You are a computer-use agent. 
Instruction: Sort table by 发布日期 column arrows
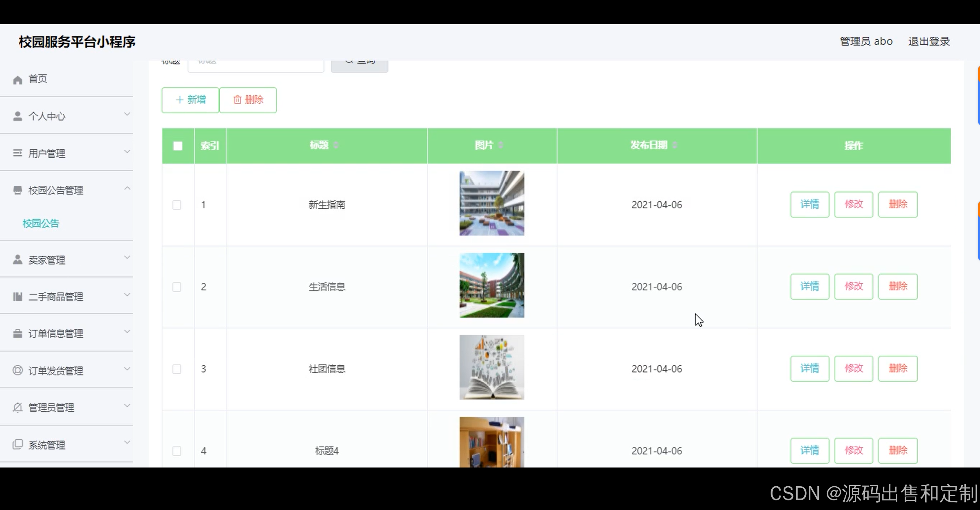675,145
